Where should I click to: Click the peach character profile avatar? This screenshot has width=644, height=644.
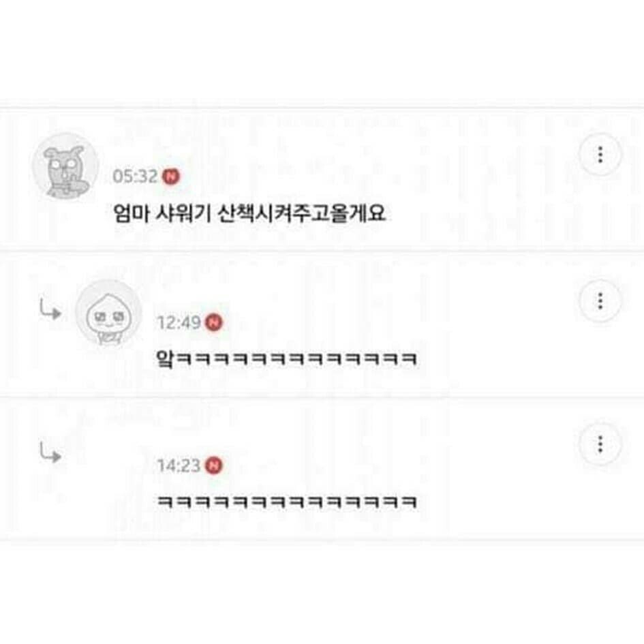pyautogui.click(x=108, y=312)
